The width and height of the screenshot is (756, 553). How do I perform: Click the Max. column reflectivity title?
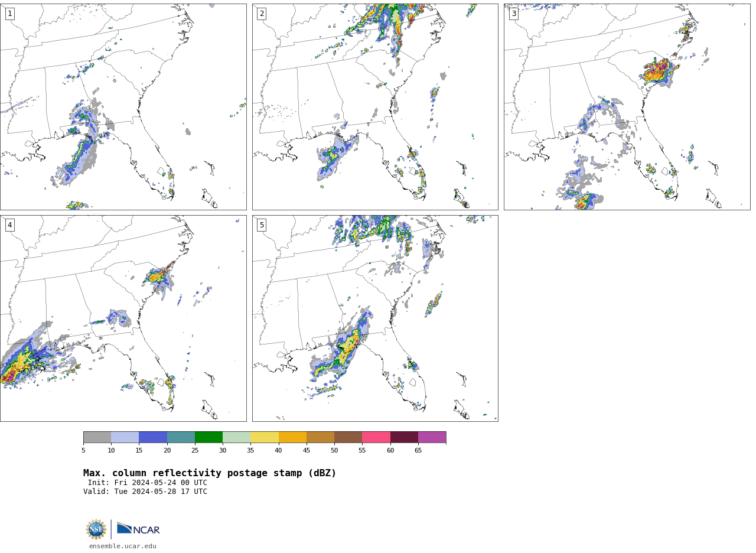click(210, 473)
